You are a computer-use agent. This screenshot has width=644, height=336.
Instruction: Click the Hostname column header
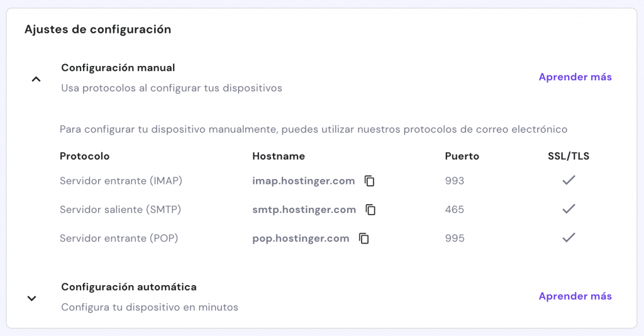click(279, 156)
